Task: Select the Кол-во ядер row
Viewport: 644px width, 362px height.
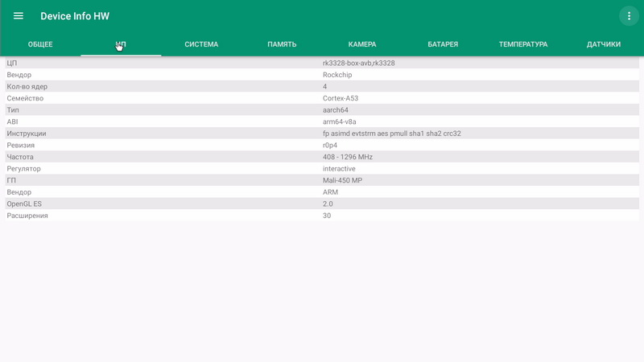Action: 322,86
